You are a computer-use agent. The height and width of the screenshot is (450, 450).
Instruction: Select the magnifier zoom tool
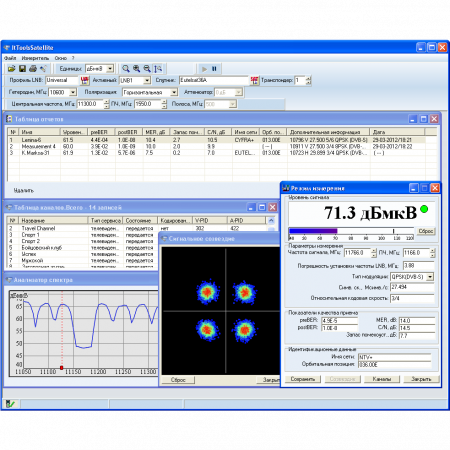tap(126, 69)
